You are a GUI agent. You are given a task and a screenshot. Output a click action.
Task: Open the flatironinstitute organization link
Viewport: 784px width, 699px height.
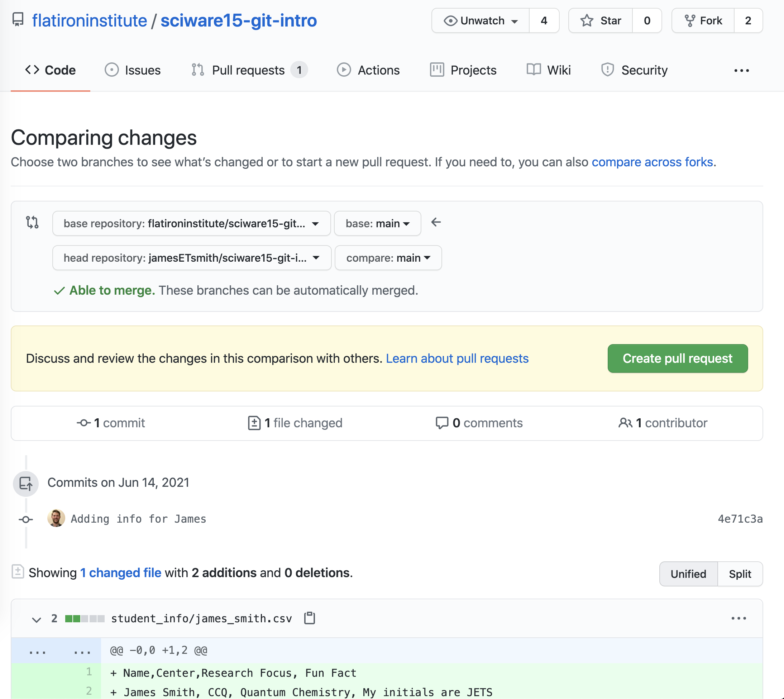click(x=90, y=20)
